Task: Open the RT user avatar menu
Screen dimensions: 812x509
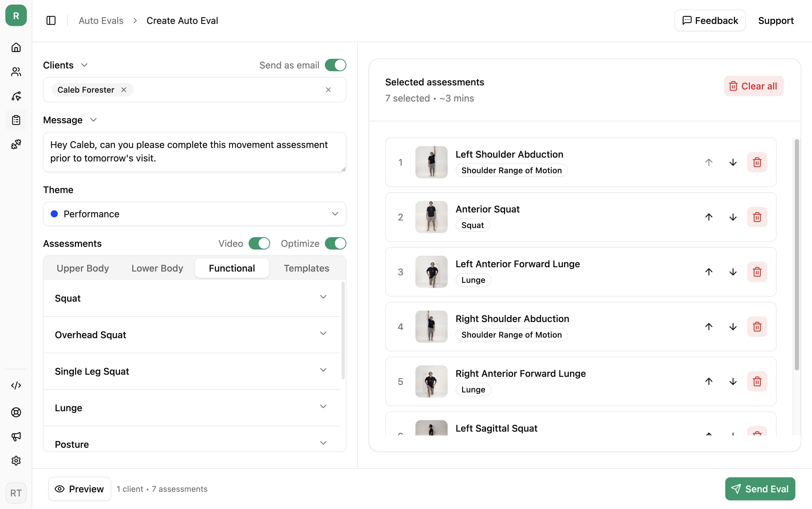Action: [16, 493]
